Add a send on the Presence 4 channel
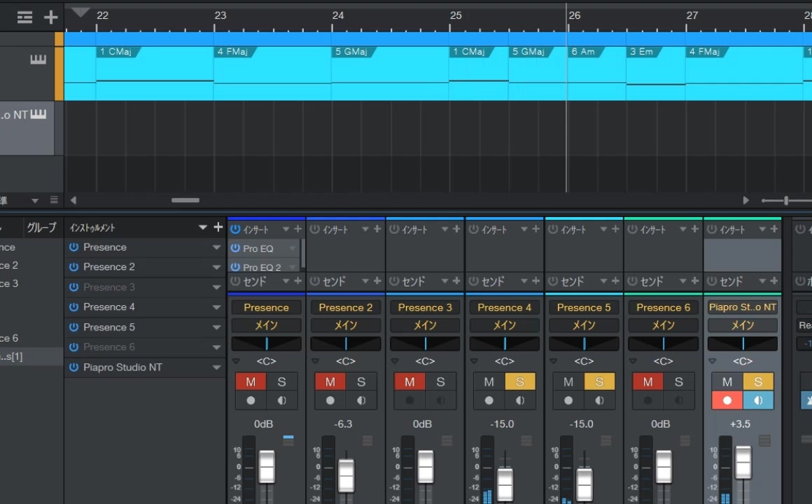 [536, 281]
